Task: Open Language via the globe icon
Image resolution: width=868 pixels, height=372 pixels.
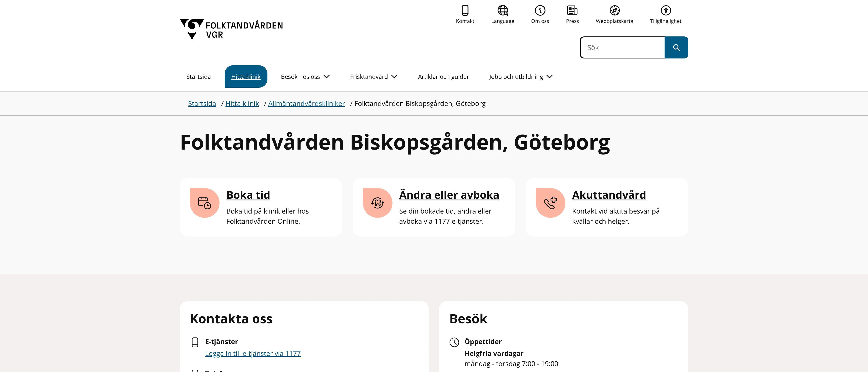Action: [503, 10]
